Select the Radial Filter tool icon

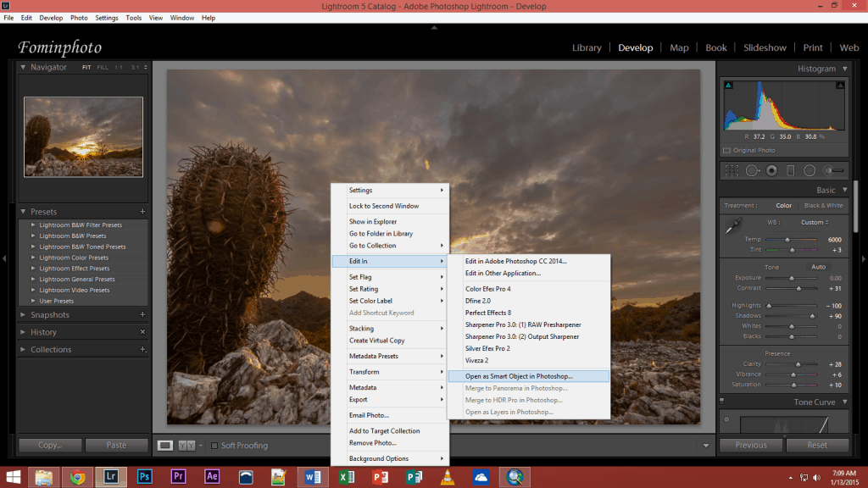click(x=810, y=171)
